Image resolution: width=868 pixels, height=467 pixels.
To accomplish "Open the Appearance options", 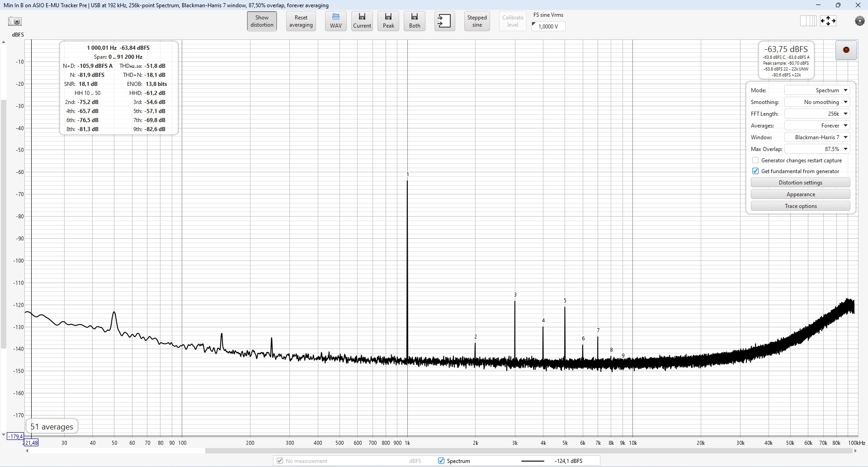I will pyautogui.click(x=800, y=194).
